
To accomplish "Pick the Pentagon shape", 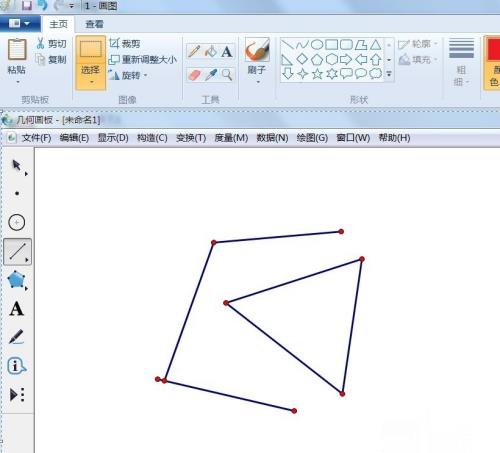I will pyautogui.click(x=317, y=59).
